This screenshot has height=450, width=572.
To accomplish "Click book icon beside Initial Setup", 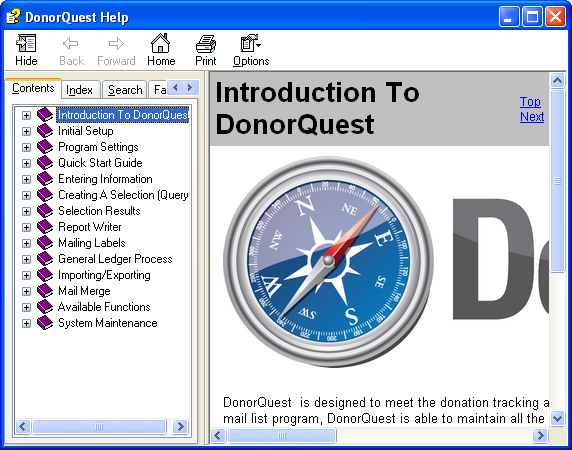I will (x=45, y=131).
